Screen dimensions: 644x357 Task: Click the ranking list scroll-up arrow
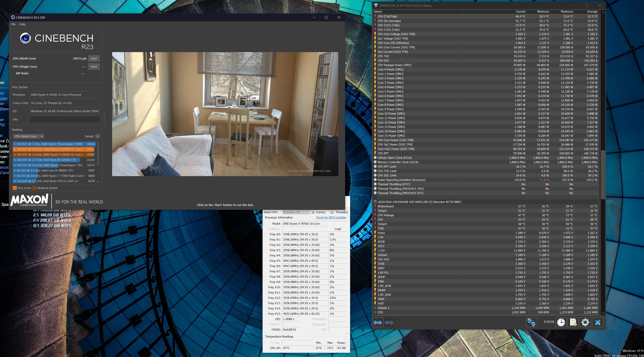[98, 143]
